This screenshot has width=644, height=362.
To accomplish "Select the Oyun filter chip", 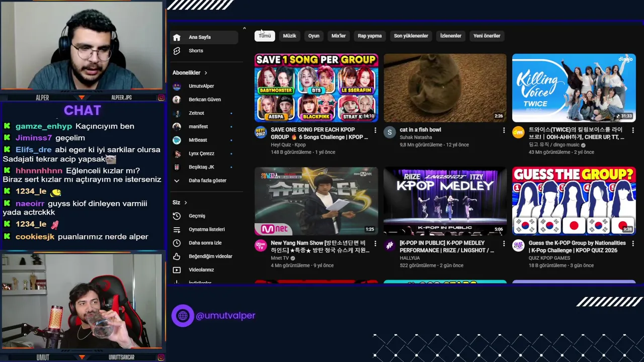I will pyautogui.click(x=314, y=36).
